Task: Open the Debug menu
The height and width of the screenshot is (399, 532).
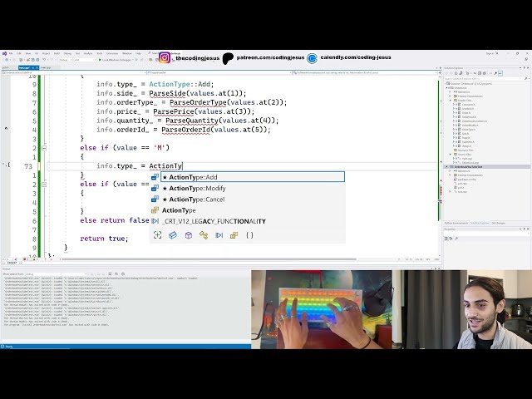Action: pyautogui.click(x=67, y=53)
